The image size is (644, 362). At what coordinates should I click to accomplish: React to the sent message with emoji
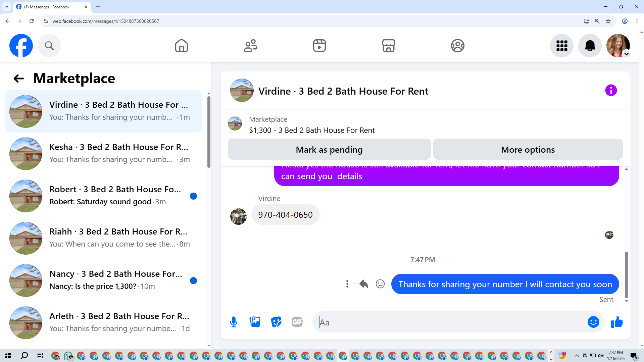tap(380, 284)
